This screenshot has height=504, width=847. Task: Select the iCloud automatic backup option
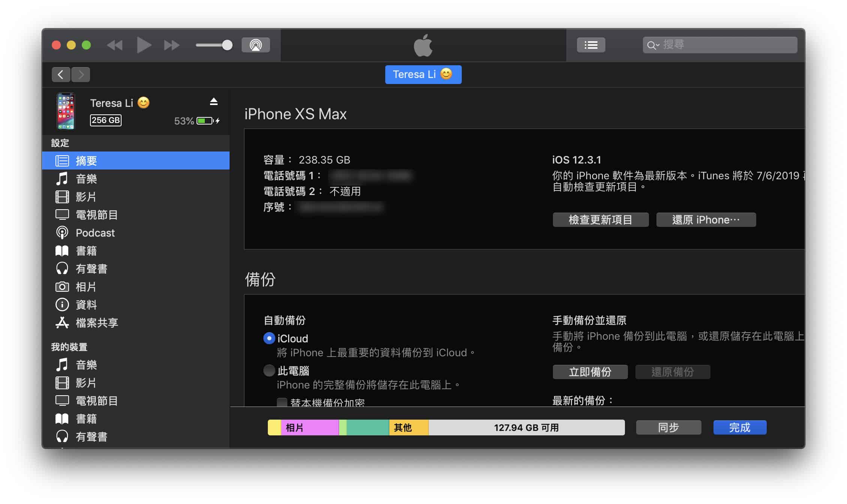point(269,338)
